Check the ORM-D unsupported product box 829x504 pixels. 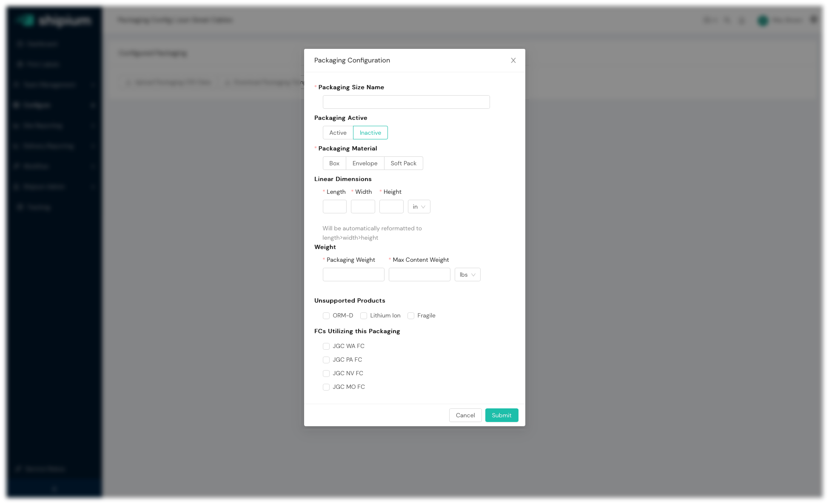pyautogui.click(x=326, y=316)
